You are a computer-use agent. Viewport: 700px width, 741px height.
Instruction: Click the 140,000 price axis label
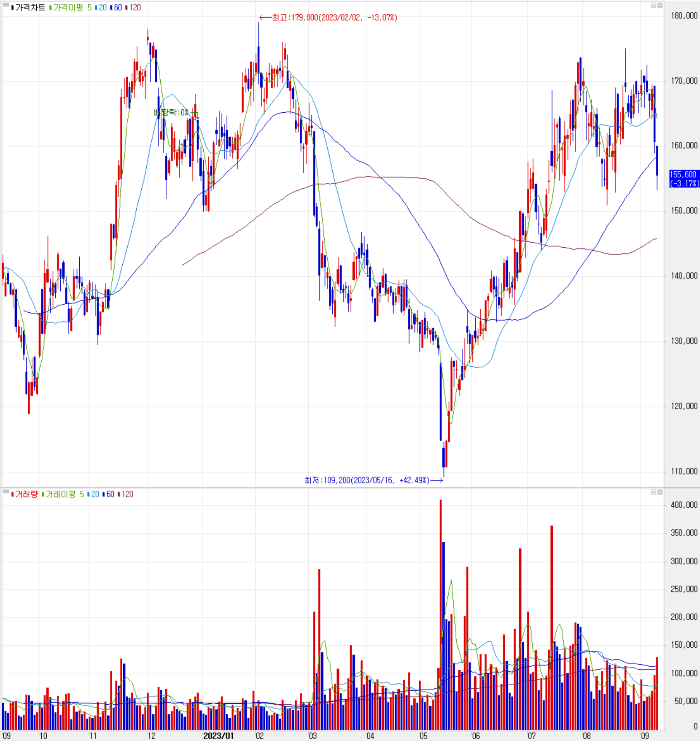click(684, 276)
